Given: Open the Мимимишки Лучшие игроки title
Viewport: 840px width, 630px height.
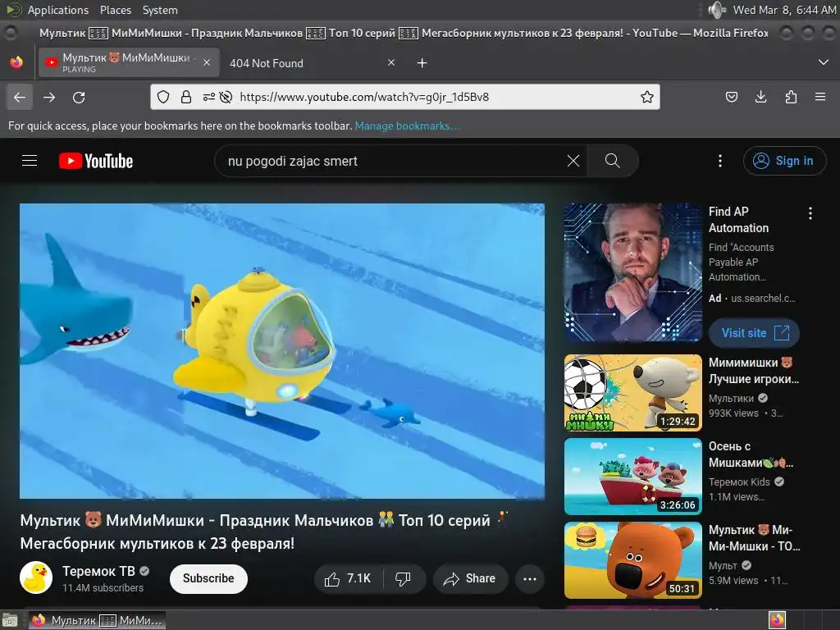Looking at the screenshot, I should click(754, 371).
